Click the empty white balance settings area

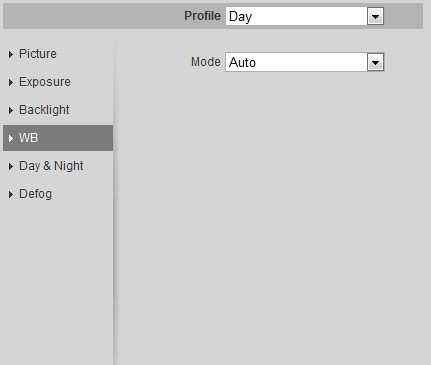click(x=273, y=217)
